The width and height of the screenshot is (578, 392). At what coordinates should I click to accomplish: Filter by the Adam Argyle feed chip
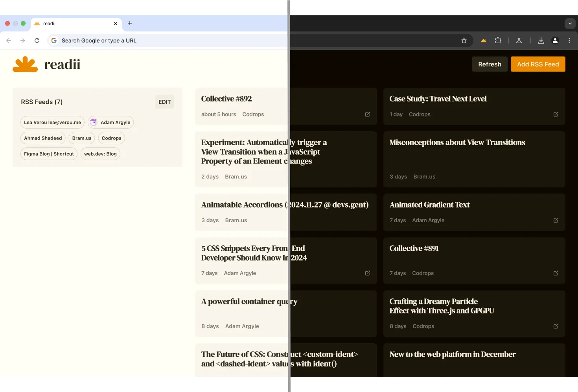(111, 122)
